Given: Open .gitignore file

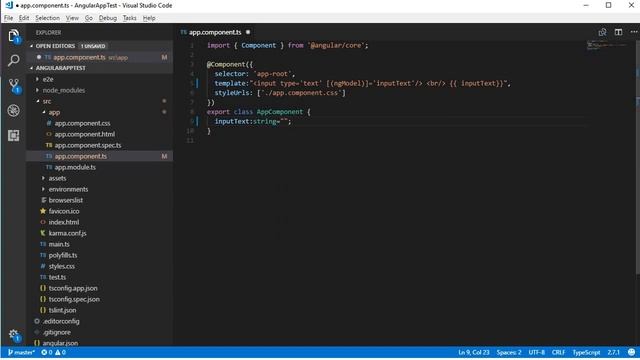Looking at the screenshot, I should point(100,333).
